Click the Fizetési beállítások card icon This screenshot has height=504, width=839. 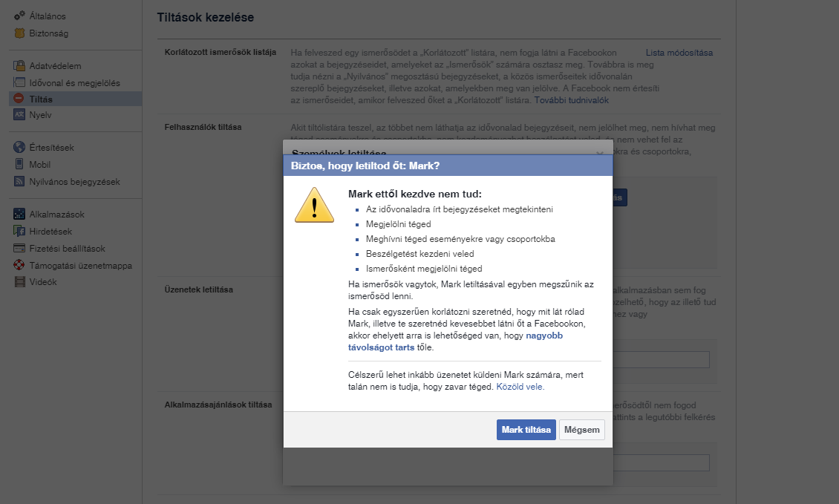[19, 248]
